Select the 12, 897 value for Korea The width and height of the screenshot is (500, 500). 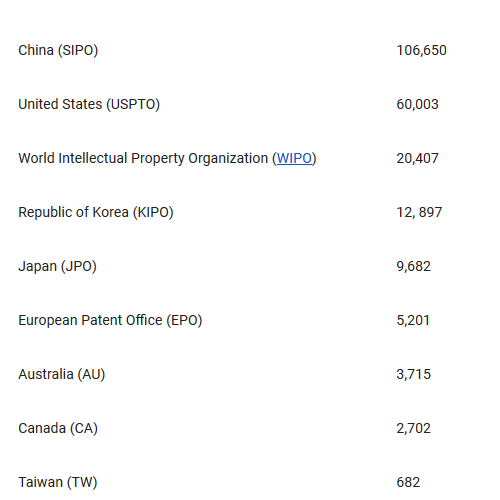click(419, 212)
